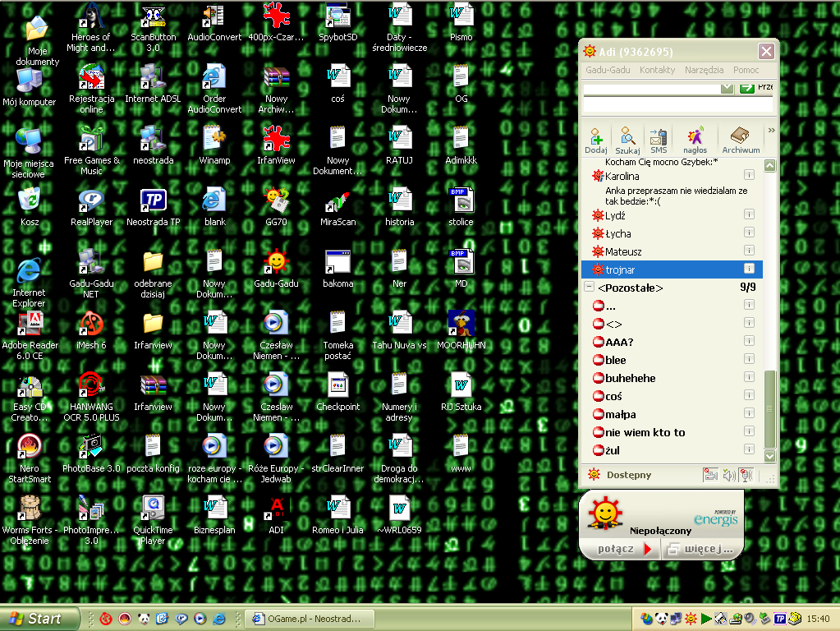
Task: Click the SMS sending icon
Action: (658, 138)
